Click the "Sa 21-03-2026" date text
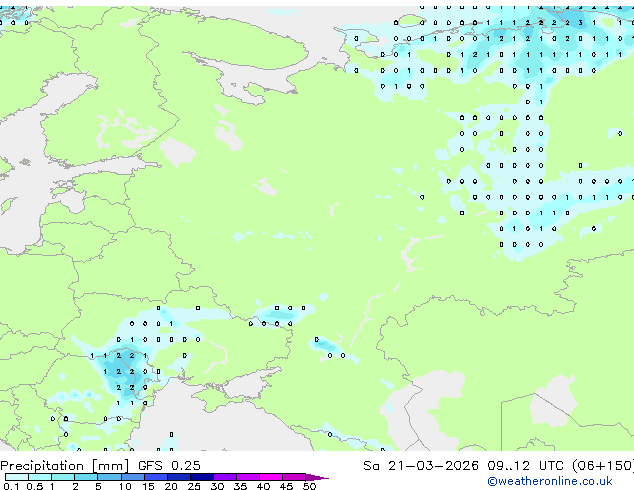The width and height of the screenshot is (634, 490). click(421, 466)
